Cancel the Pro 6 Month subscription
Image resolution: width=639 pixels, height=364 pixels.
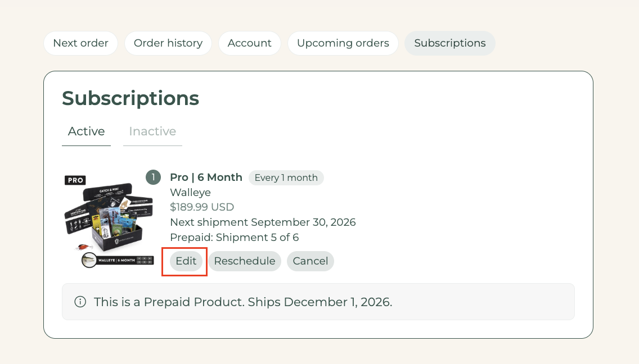point(310,261)
